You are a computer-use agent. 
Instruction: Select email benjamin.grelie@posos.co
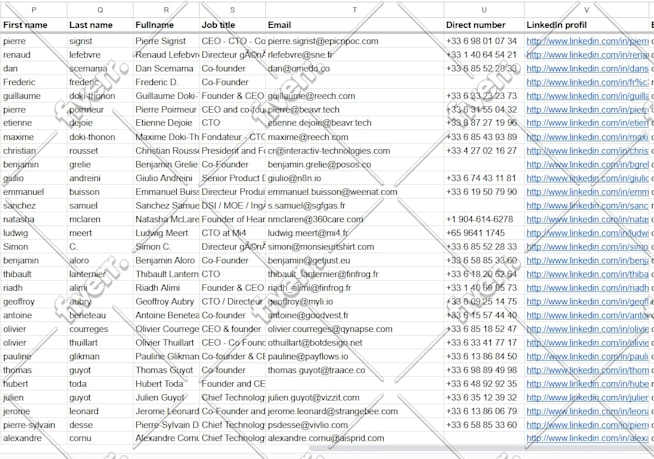tap(319, 165)
